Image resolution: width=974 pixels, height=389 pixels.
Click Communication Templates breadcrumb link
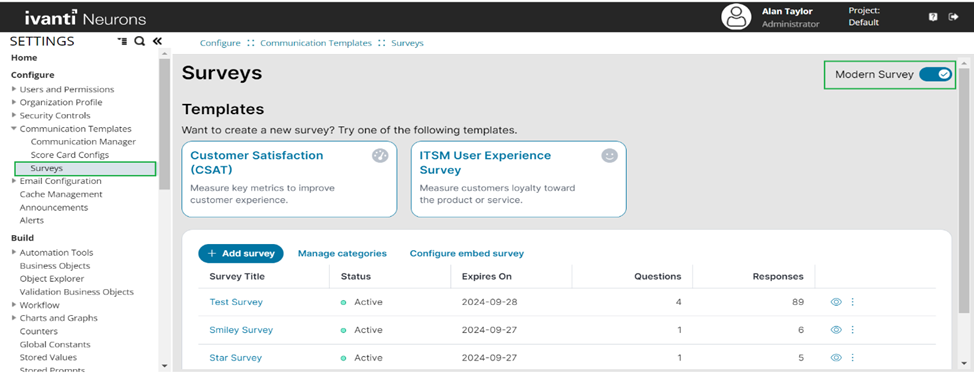click(316, 43)
